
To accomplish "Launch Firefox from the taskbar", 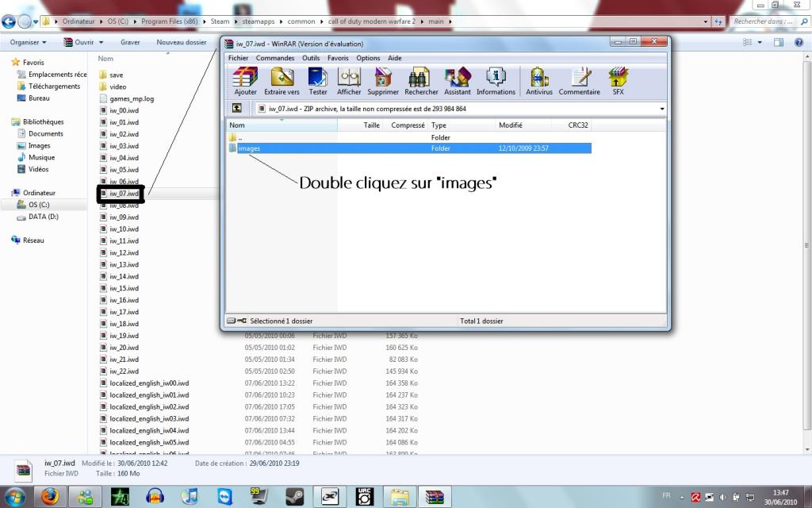I will pyautogui.click(x=50, y=497).
